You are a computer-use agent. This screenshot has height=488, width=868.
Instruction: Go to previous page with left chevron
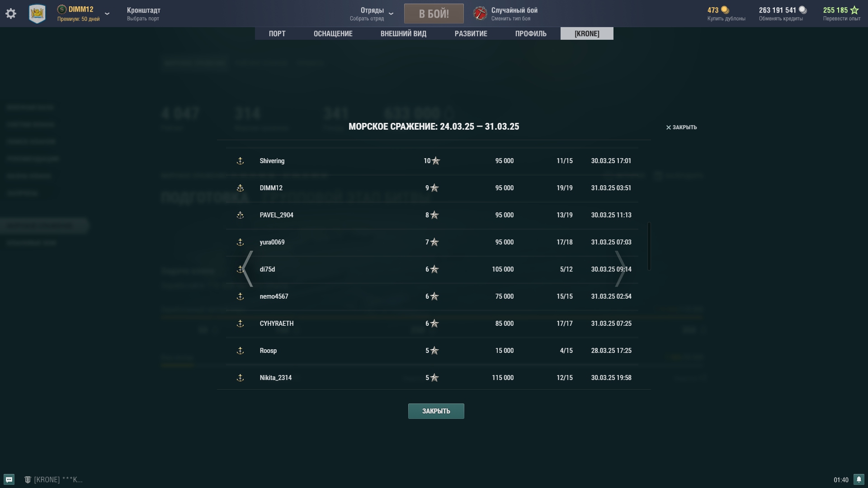click(247, 269)
